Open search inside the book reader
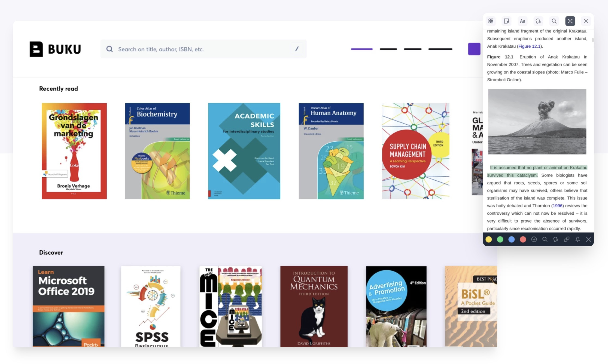The height and width of the screenshot is (364, 608). tap(554, 21)
